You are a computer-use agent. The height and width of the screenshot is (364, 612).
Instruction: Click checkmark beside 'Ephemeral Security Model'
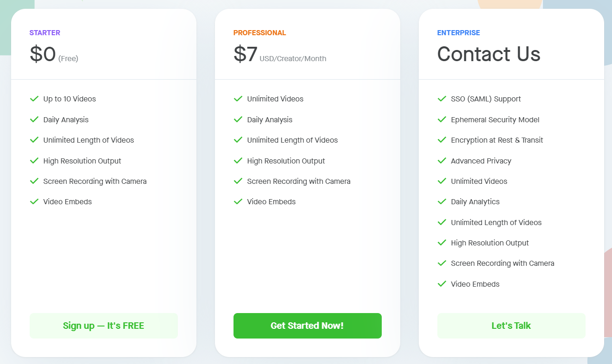(442, 119)
